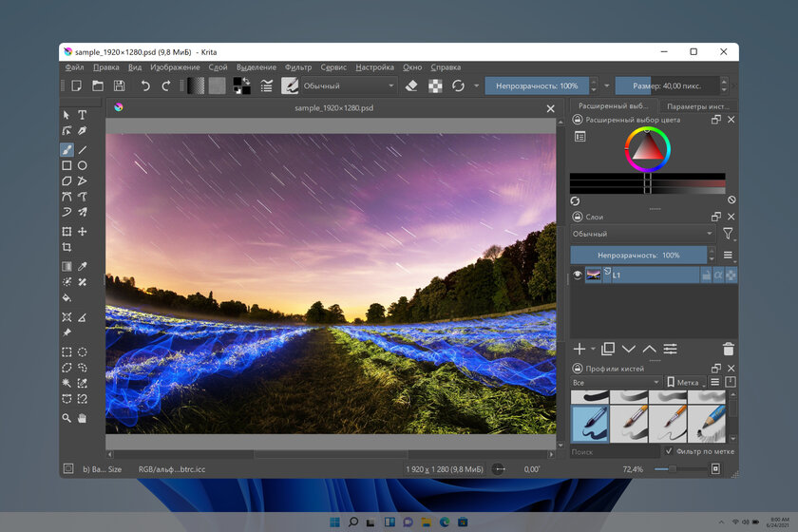Save the document with the floppy icon

click(119, 86)
